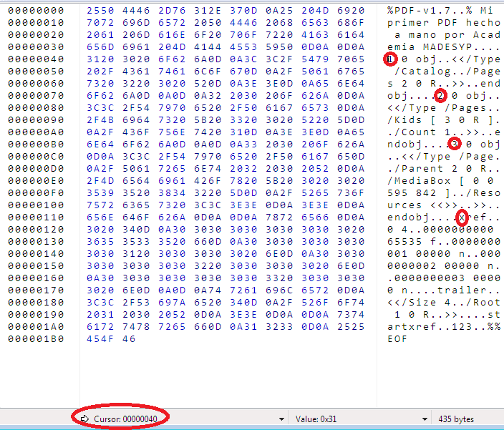This screenshot has width=504, height=430.
Task: Click hex cell 5950
Action: click(x=279, y=47)
